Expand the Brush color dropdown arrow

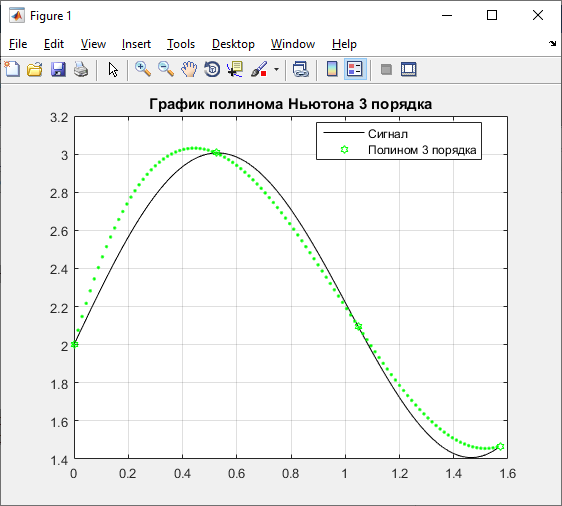tap(276, 69)
